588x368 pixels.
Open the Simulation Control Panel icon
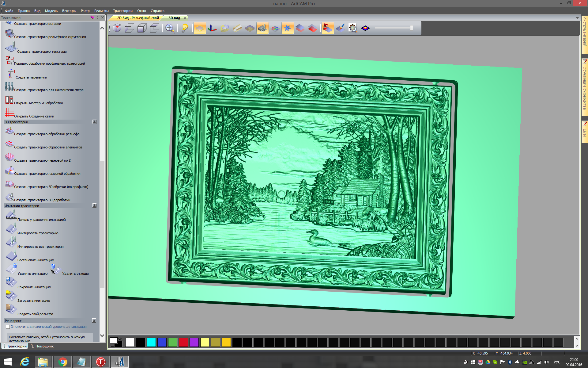click(x=11, y=215)
